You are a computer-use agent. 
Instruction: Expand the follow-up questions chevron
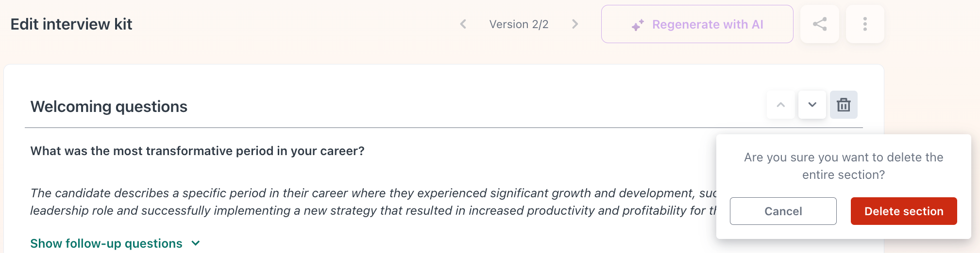[x=196, y=243]
